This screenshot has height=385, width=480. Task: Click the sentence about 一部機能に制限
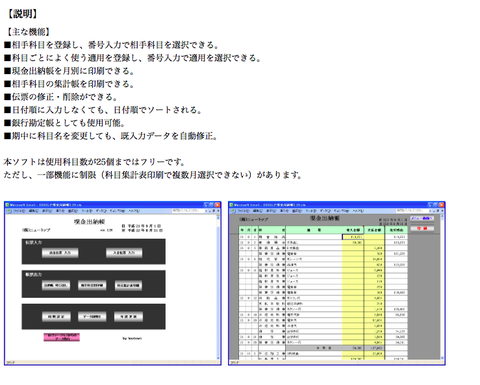coord(153,175)
